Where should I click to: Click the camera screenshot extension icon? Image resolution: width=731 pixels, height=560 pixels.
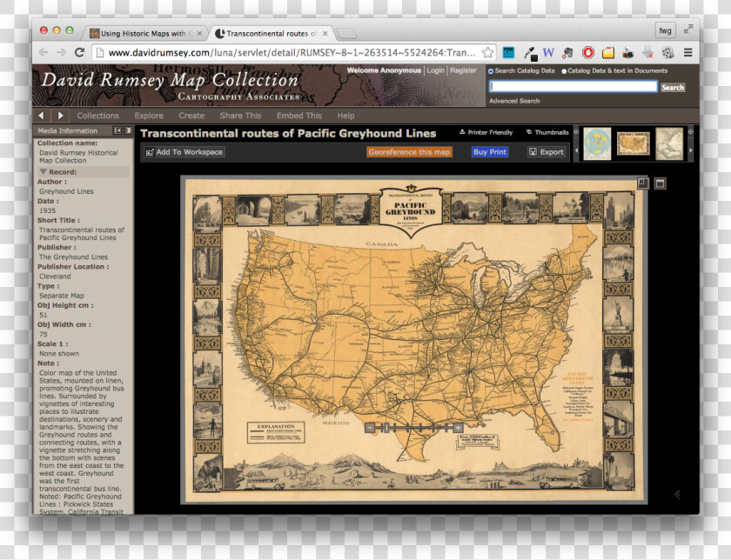point(628,53)
